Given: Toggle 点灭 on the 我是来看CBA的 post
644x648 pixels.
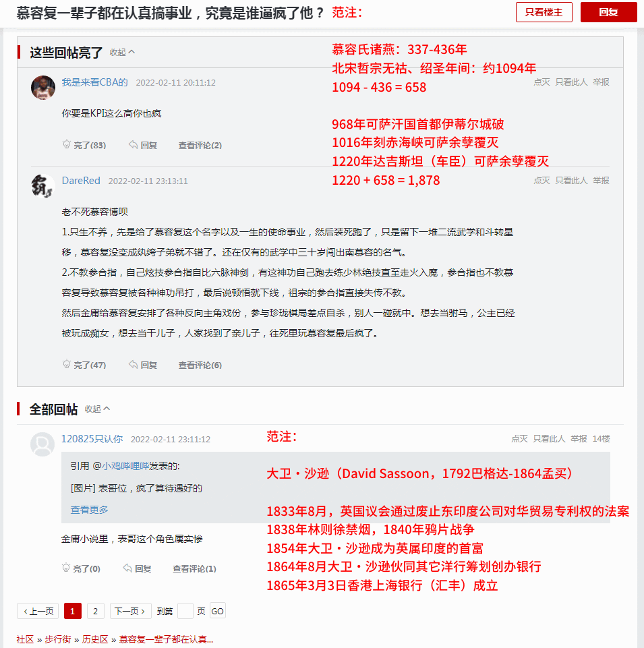Looking at the screenshot, I should pyautogui.click(x=541, y=82).
